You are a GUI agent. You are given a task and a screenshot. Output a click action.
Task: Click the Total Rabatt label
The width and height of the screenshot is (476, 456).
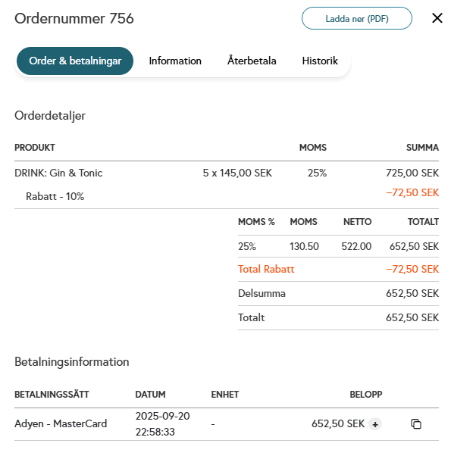coord(266,269)
